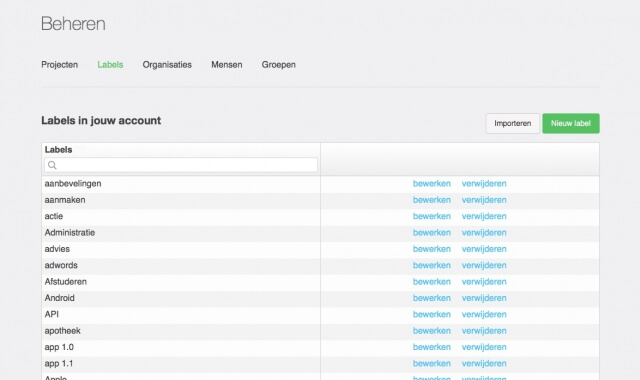Open the Groepen tab
The height and width of the screenshot is (380, 640).
[x=279, y=64]
